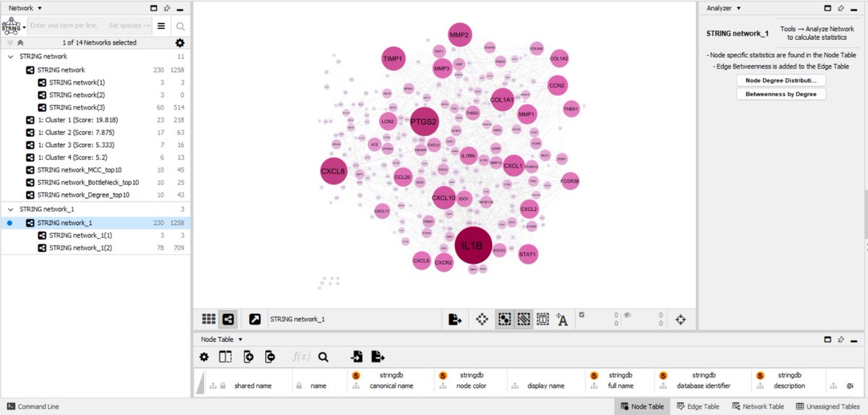Toggle node label selection mode
Viewport: 868px width, 415px height.
click(x=563, y=319)
